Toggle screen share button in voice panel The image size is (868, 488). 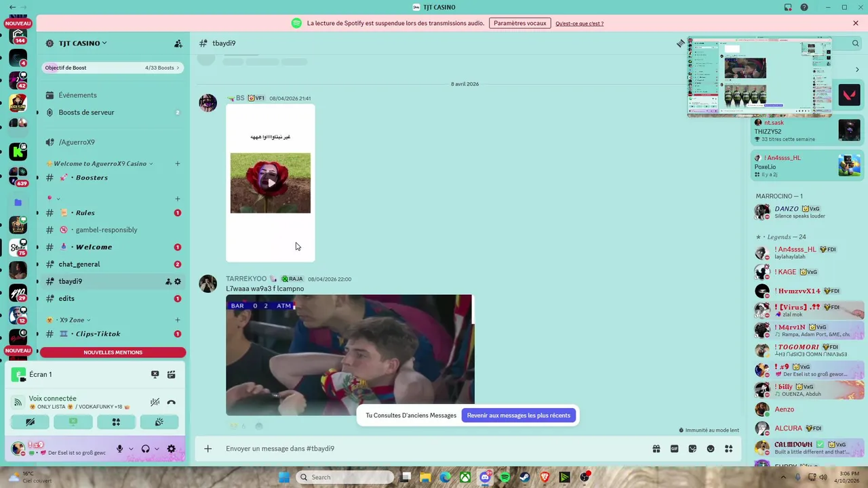[73, 422]
